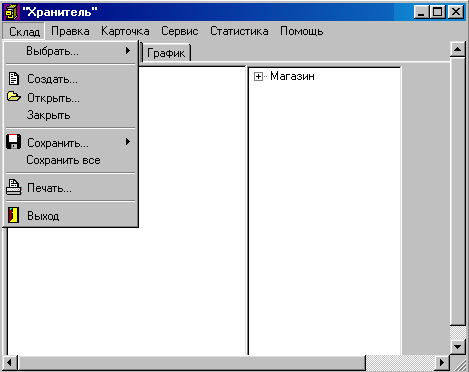Click the Создать document icon
This screenshot has height=372, width=469.
click(x=14, y=79)
